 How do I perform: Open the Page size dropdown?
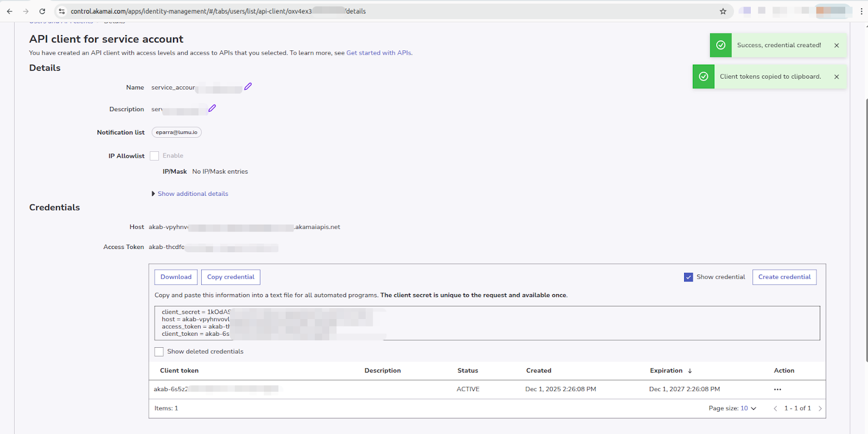pyautogui.click(x=748, y=409)
